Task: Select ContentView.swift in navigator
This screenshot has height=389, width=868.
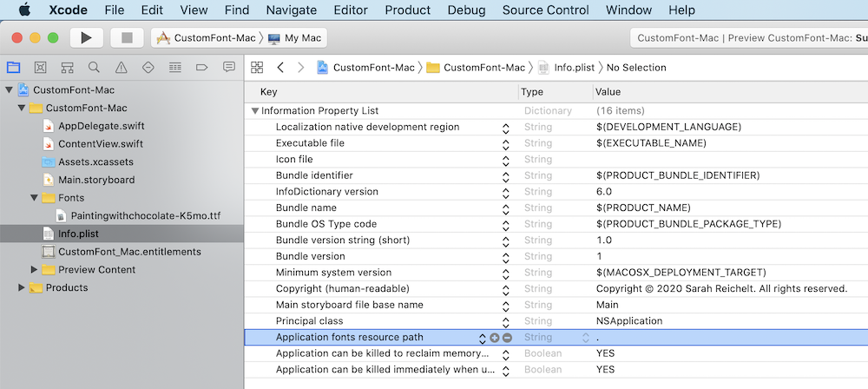Action: coord(101,144)
